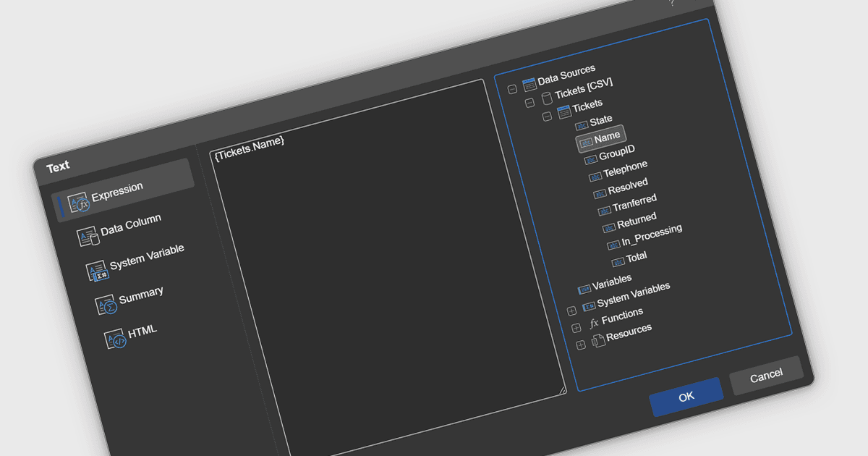Image resolution: width=868 pixels, height=456 pixels.
Task: Collapse the Data Sources node
Action: click(x=512, y=89)
